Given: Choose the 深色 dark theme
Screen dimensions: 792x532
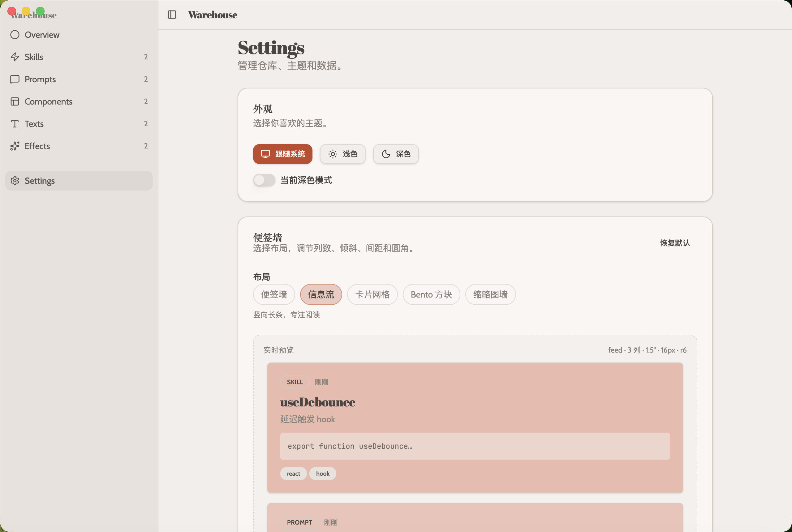Looking at the screenshot, I should [396, 154].
